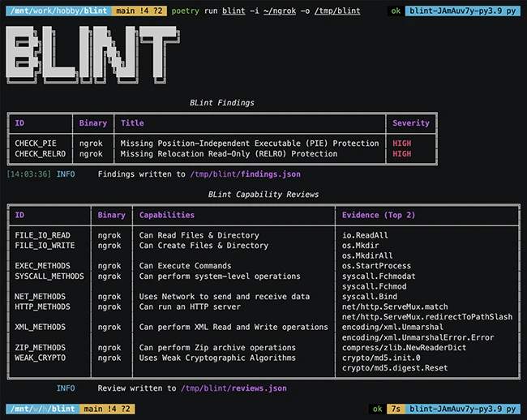Click the 'ok' status in the bottom prompt
Image resolution: width=527 pixels, height=420 pixels.
click(x=378, y=409)
